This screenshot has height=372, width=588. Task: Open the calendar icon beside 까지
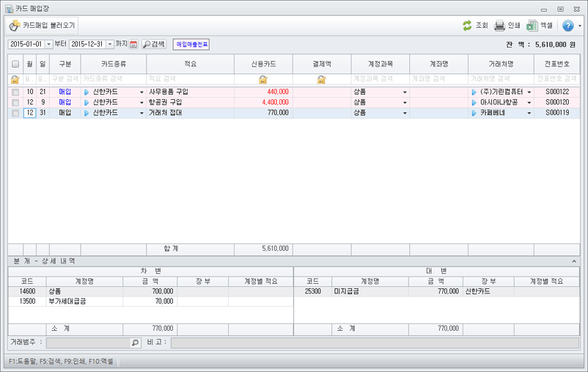pos(133,45)
